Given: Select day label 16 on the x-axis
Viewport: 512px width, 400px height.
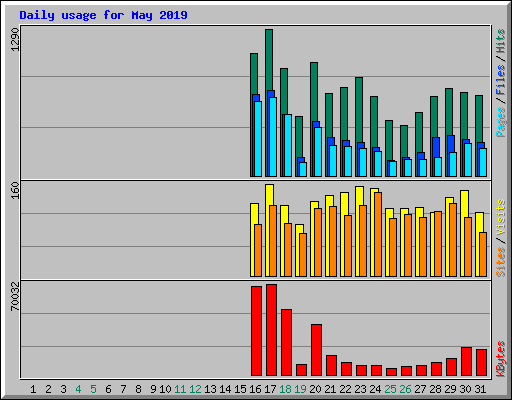Looking at the screenshot, I should pos(255,389).
